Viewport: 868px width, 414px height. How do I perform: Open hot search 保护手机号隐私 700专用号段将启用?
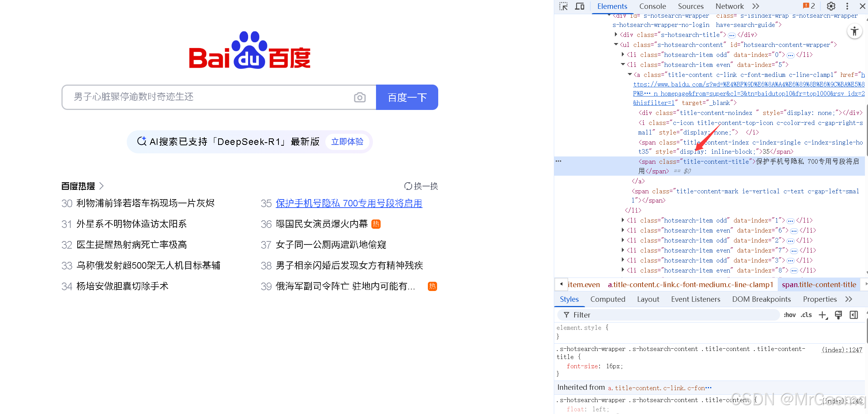point(349,203)
